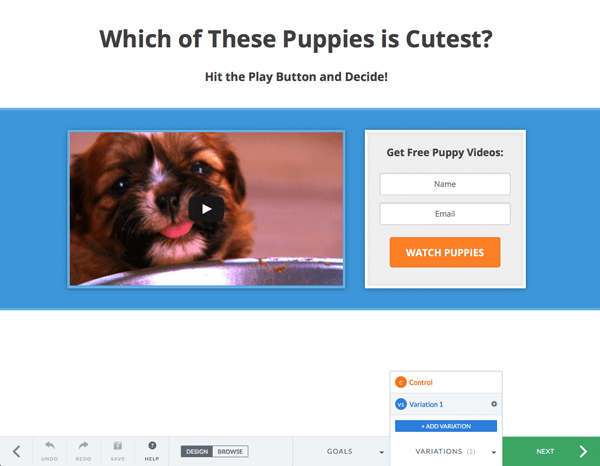Select the Control variation entry
This screenshot has height=466, width=600.
pos(446,382)
